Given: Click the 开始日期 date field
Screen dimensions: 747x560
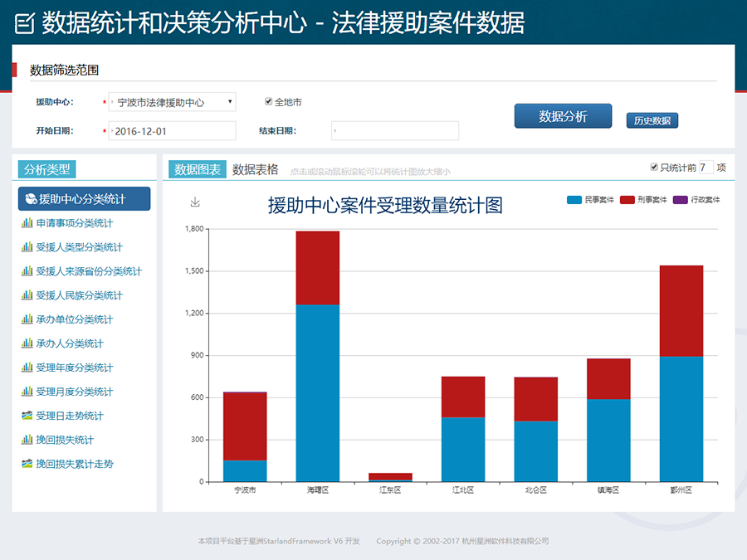Looking at the screenshot, I should coord(173,131).
